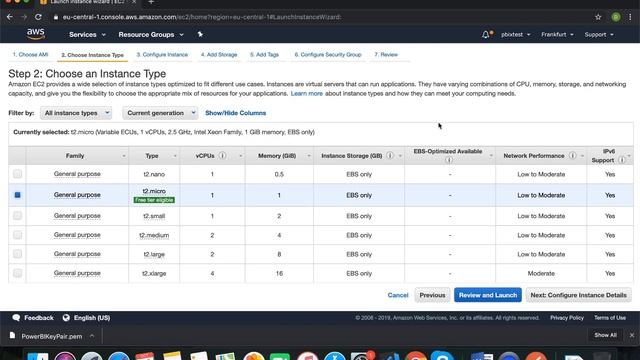Click the Memory (GiB) column sort arrow
Screen dimensions: 640x360
click(x=309, y=156)
